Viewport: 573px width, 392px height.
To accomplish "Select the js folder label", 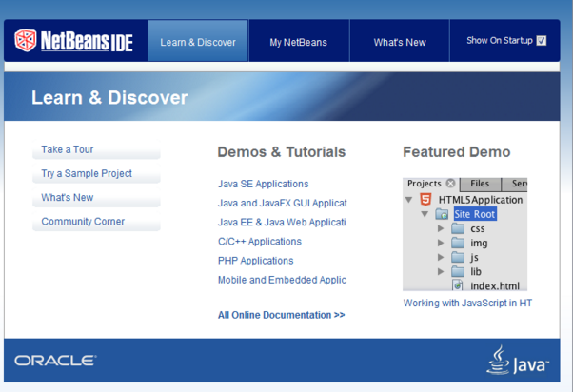I will 474,258.
